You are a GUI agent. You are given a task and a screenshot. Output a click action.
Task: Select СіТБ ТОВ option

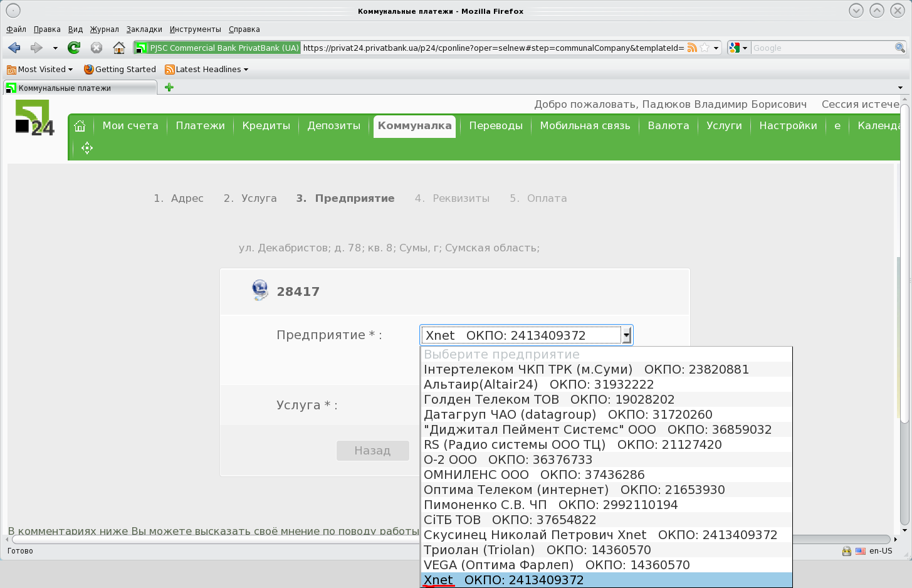click(x=606, y=520)
